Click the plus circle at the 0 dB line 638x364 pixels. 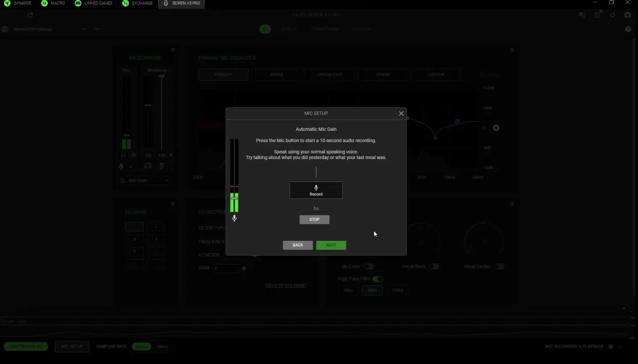pos(496,128)
